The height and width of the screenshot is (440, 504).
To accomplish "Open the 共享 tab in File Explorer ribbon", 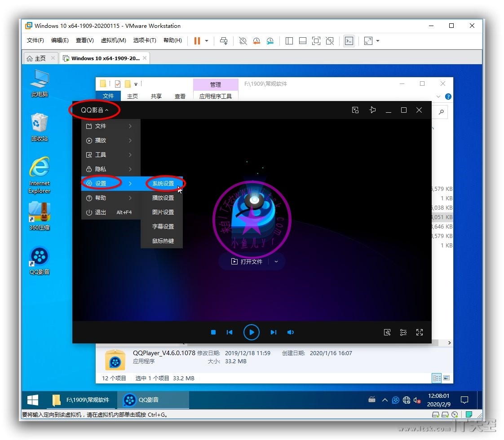I will (156, 96).
